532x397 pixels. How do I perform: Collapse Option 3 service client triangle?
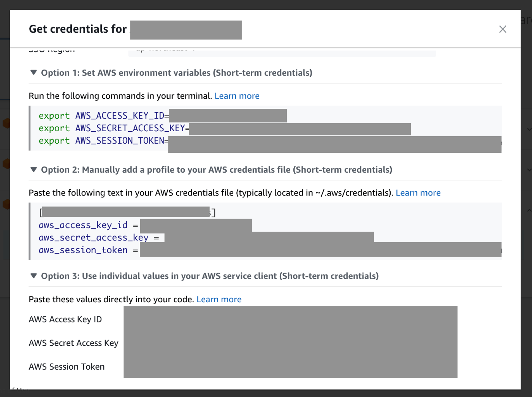coord(34,276)
